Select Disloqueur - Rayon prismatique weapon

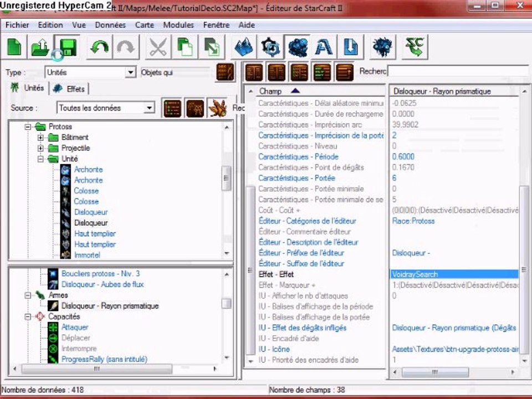110,306
